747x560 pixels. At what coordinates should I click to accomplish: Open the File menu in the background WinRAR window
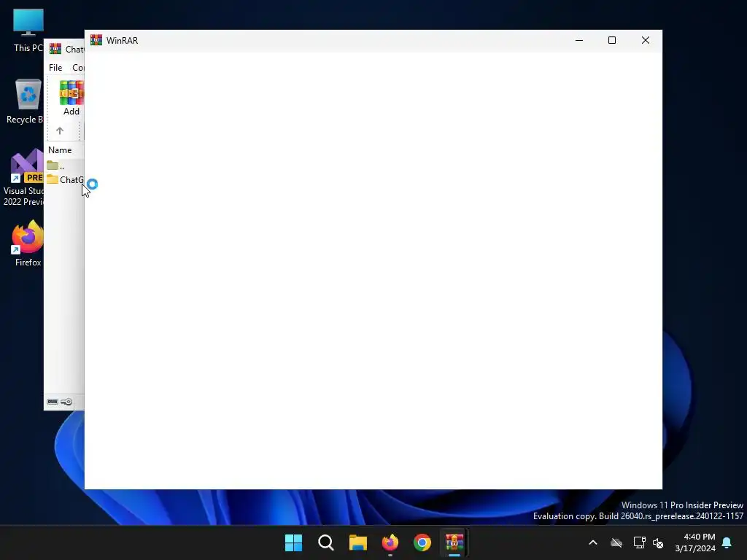55,68
